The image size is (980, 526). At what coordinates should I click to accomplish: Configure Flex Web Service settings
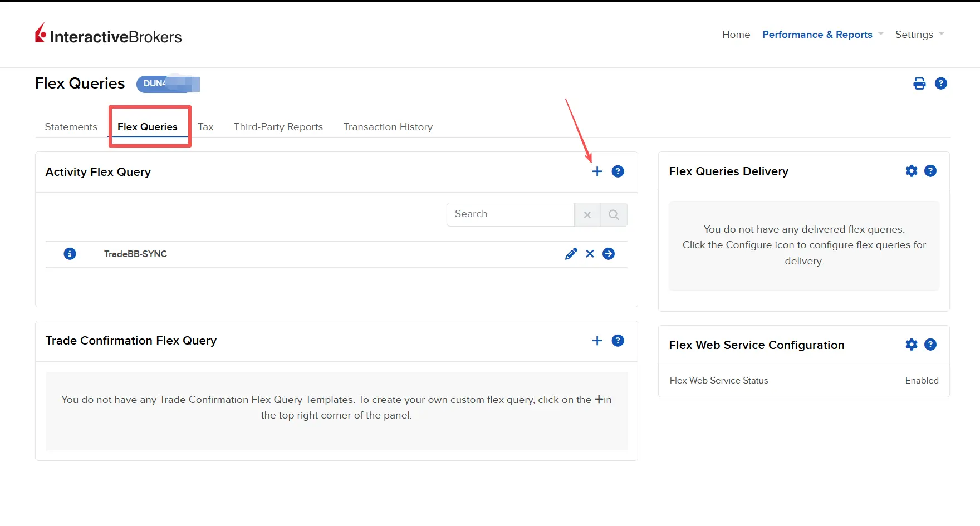tap(911, 345)
